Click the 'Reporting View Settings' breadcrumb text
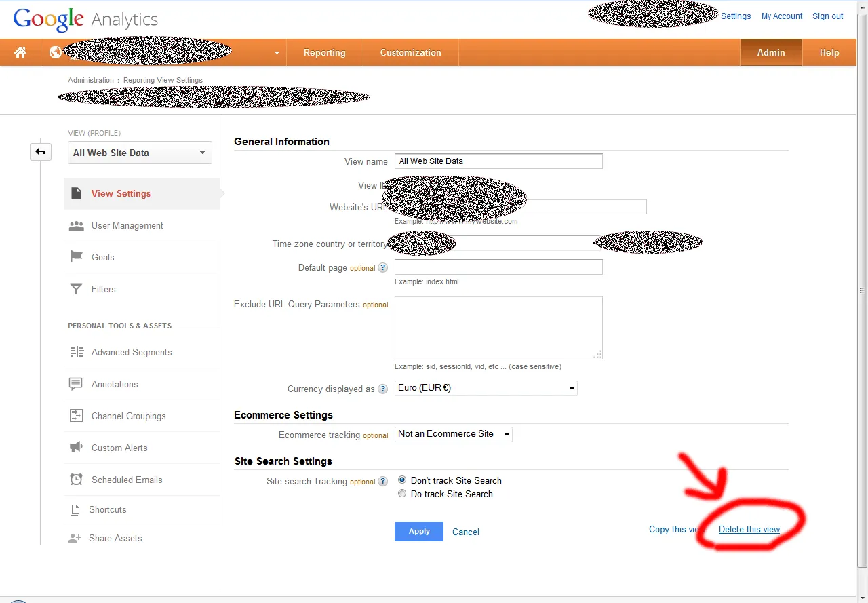Viewport: 868px width, 603px height. click(x=163, y=80)
